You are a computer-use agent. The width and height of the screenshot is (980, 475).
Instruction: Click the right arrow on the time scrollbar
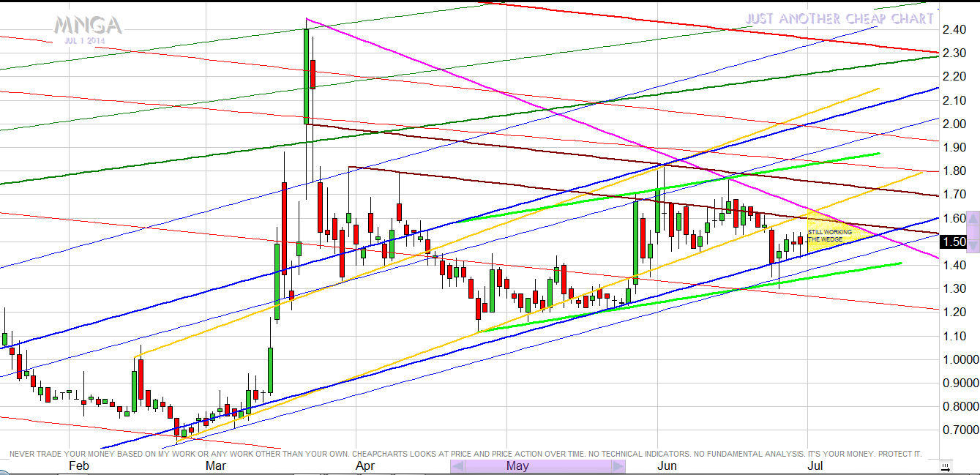click(x=618, y=466)
